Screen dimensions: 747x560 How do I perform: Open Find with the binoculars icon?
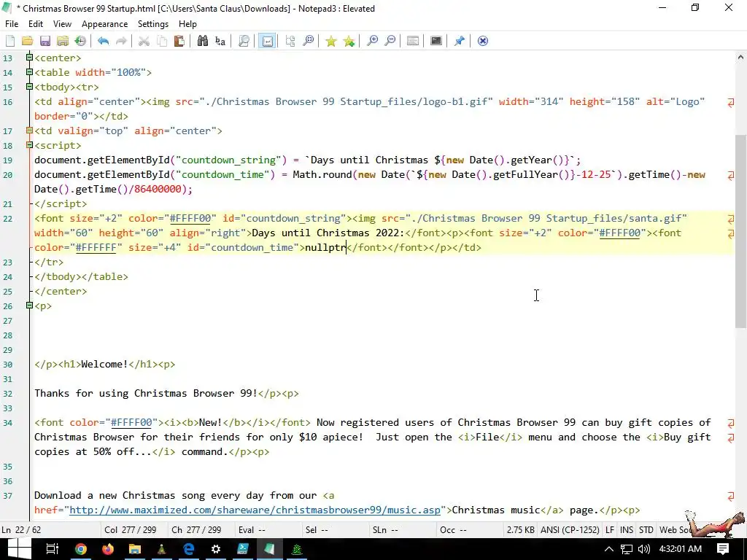tap(203, 41)
